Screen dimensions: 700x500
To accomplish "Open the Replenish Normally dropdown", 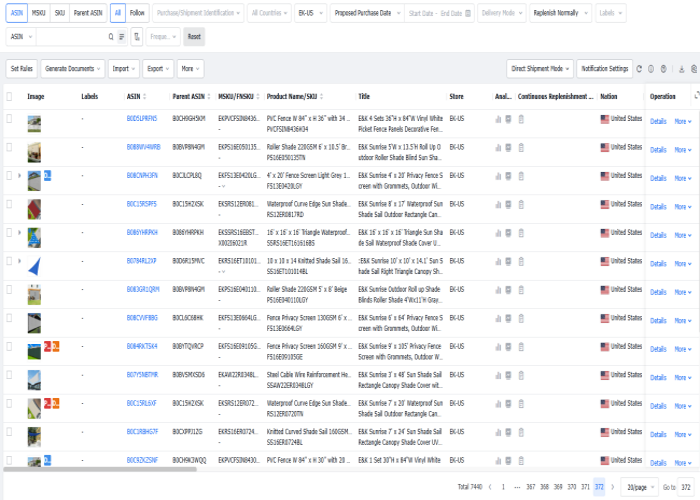I will (561, 13).
